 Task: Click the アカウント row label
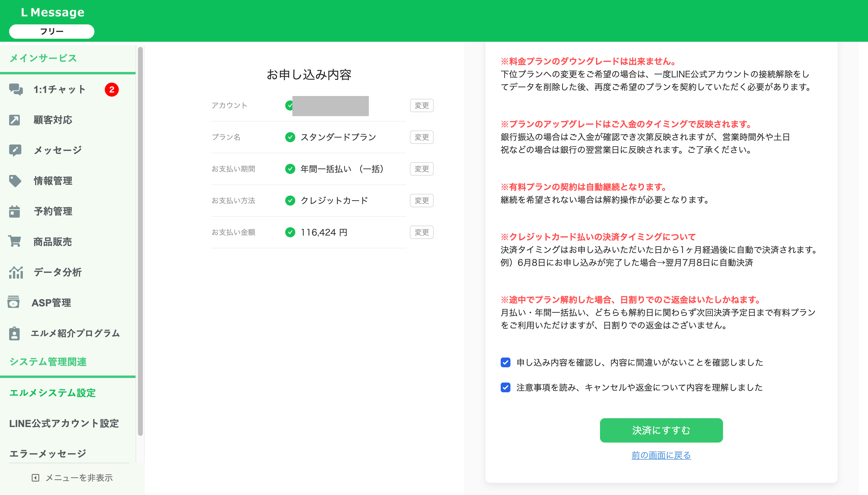(x=229, y=105)
